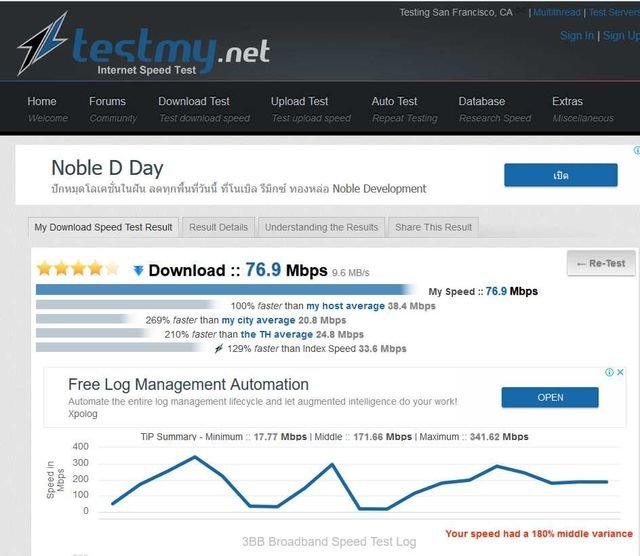Click the peak on the speed graph
Screen dimensions: 640x556
click(x=194, y=457)
